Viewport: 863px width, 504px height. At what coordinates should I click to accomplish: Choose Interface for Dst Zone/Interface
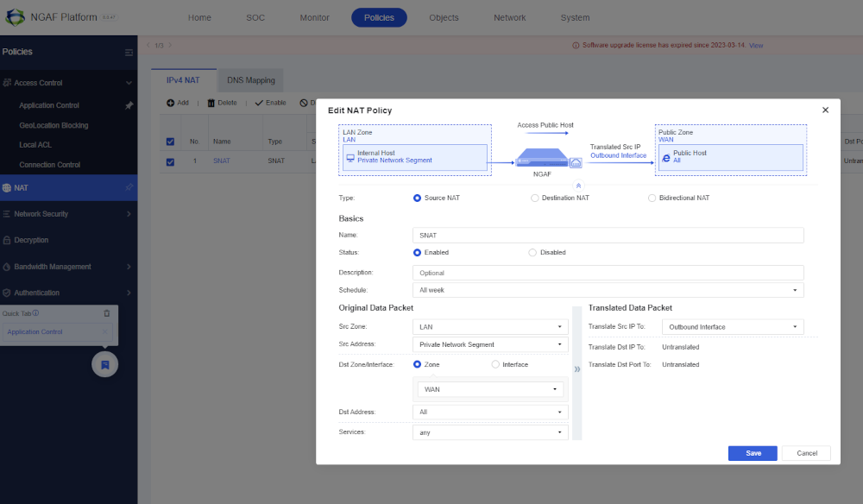495,364
